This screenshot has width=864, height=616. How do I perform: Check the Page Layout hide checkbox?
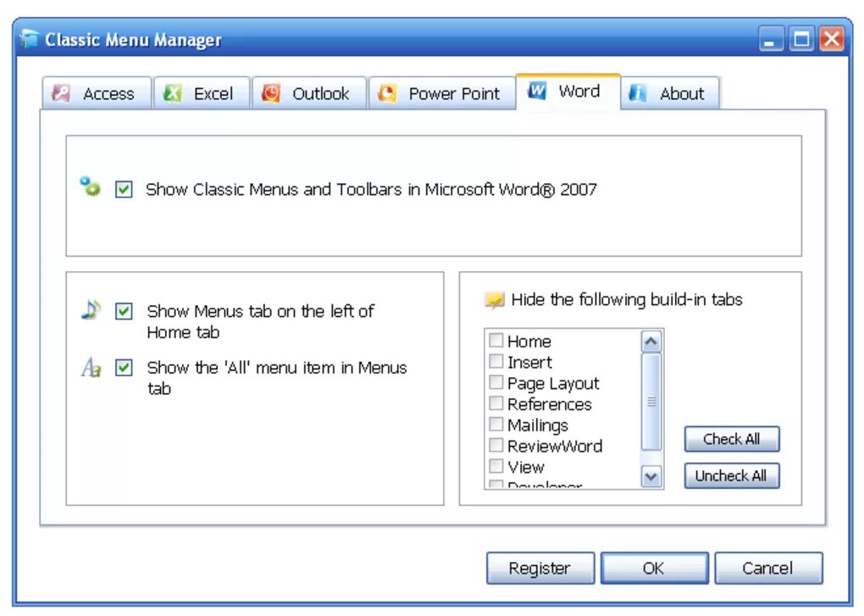pyautogui.click(x=496, y=382)
